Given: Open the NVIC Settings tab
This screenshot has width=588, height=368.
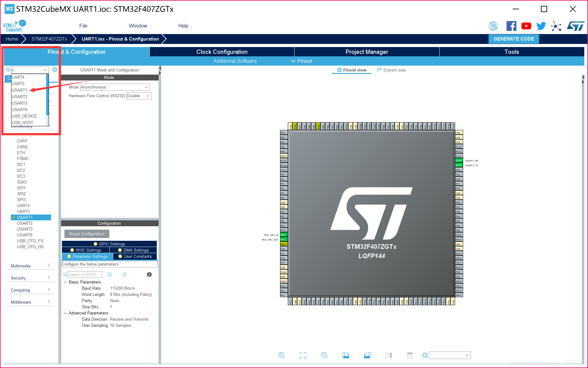Looking at the screenshot, I should coord(86,250).
